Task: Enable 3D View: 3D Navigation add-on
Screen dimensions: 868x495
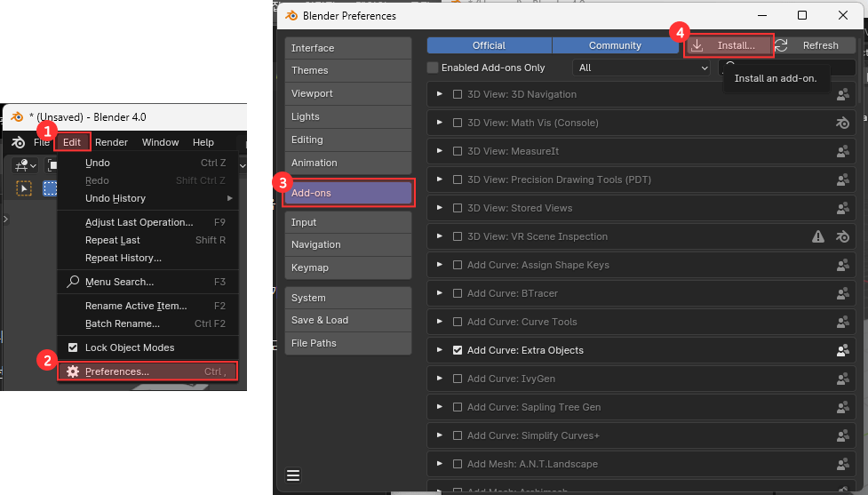Action: [x=458, y=95]
